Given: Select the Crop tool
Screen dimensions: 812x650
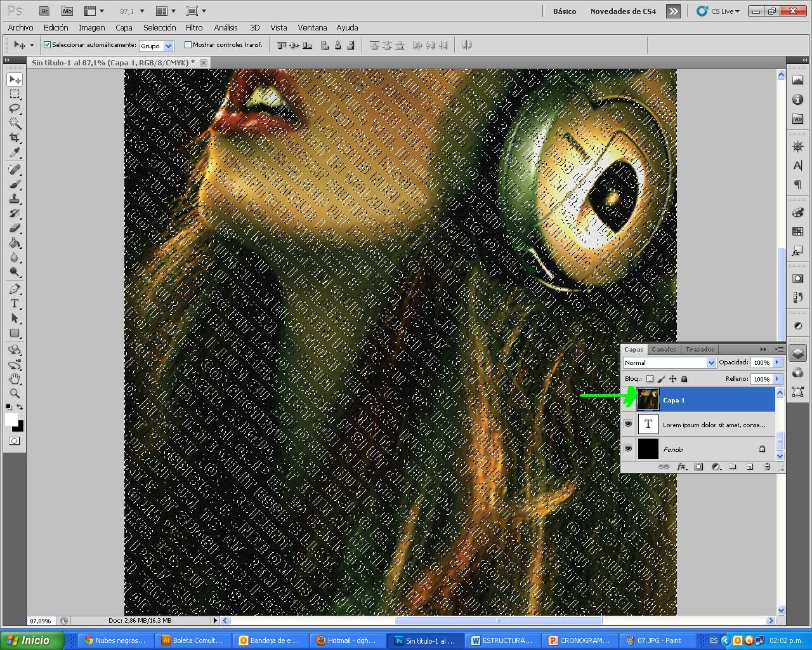Looking at the screenshot, I should click(x=15, y=138).
